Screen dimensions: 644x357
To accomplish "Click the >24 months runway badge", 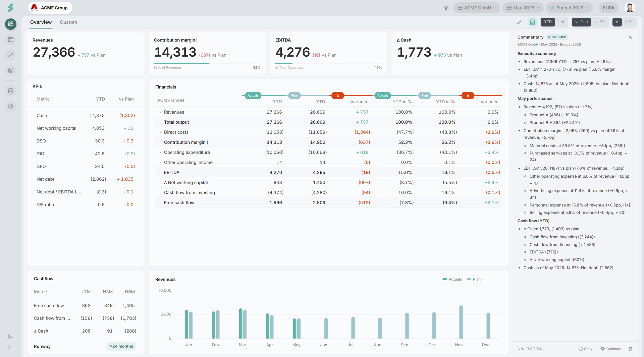I will point(121,346).
